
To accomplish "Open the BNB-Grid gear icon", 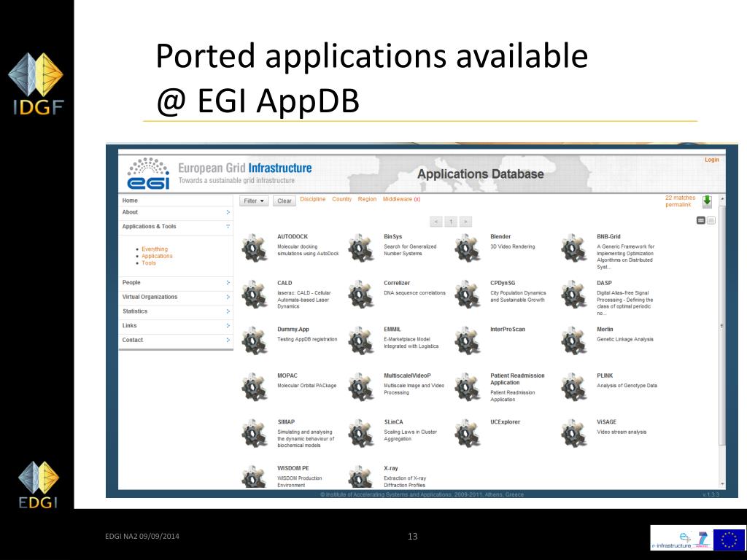I will point(574,248).
